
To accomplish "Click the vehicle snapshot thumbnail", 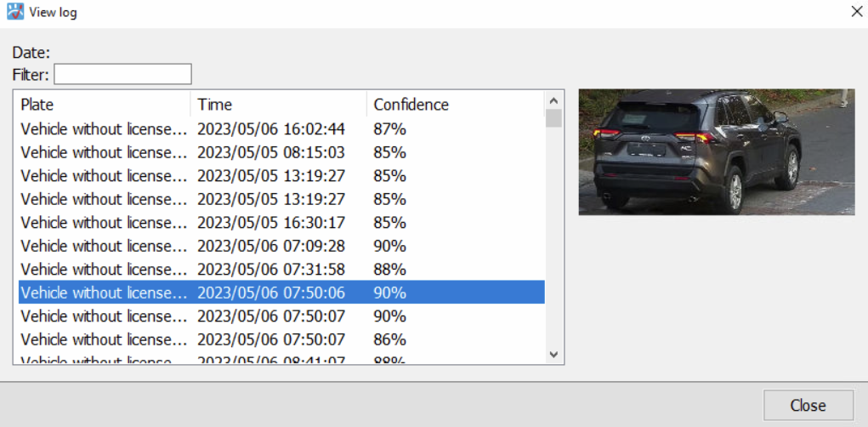I will click(717, 151).
